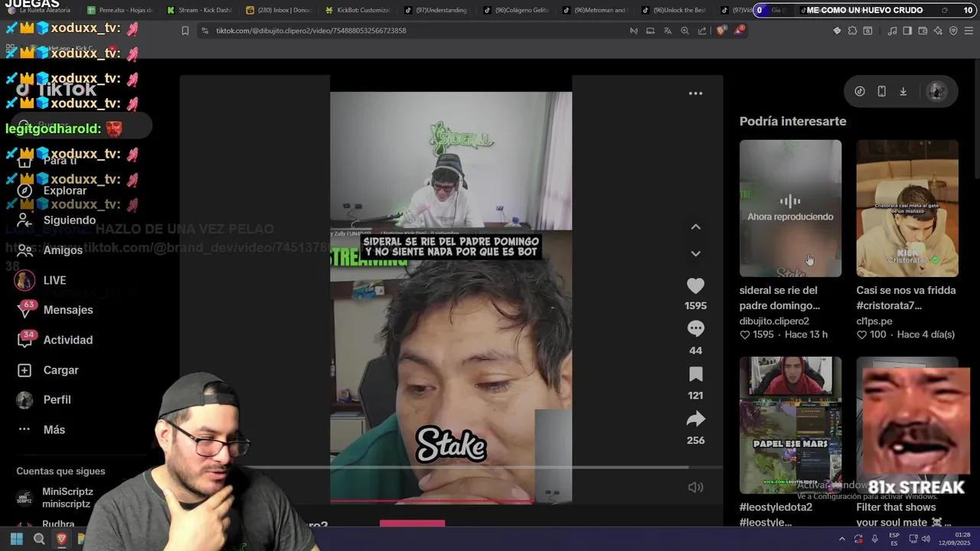This screenshot has width=980, height=551.
Task: Switch to 'KickBot: Customizat' tab
Action: pyautogui.click(x=358, y=10)
